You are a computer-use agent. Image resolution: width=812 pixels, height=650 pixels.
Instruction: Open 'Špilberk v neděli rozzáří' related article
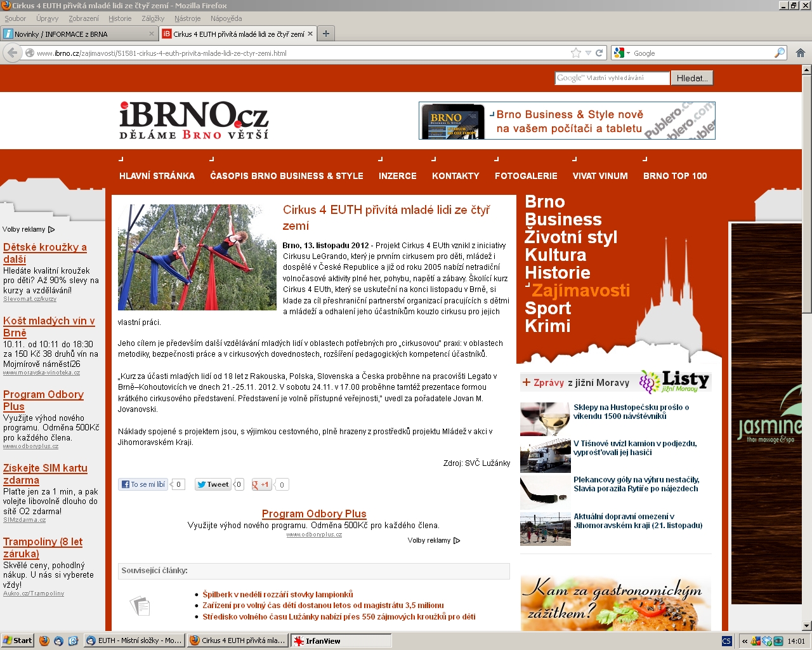pyautogui.click(x=278, y=595)
